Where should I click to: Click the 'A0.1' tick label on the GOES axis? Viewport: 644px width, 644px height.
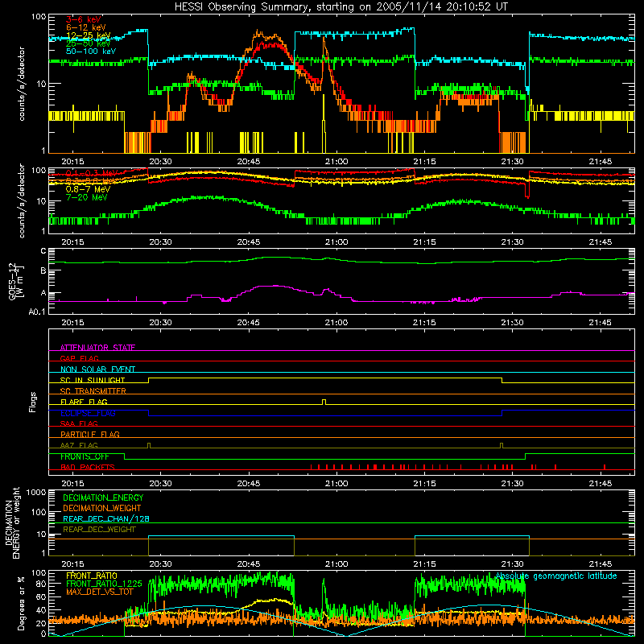pyautogui.click(x=37, y=312)
